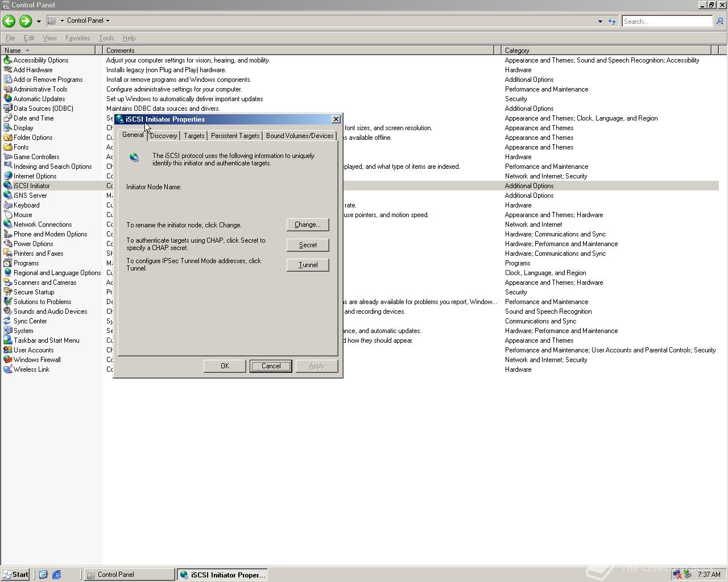The image size is (728, 582).
Task: Click the refresh arrows icon
Action: [x=612, y=21]
